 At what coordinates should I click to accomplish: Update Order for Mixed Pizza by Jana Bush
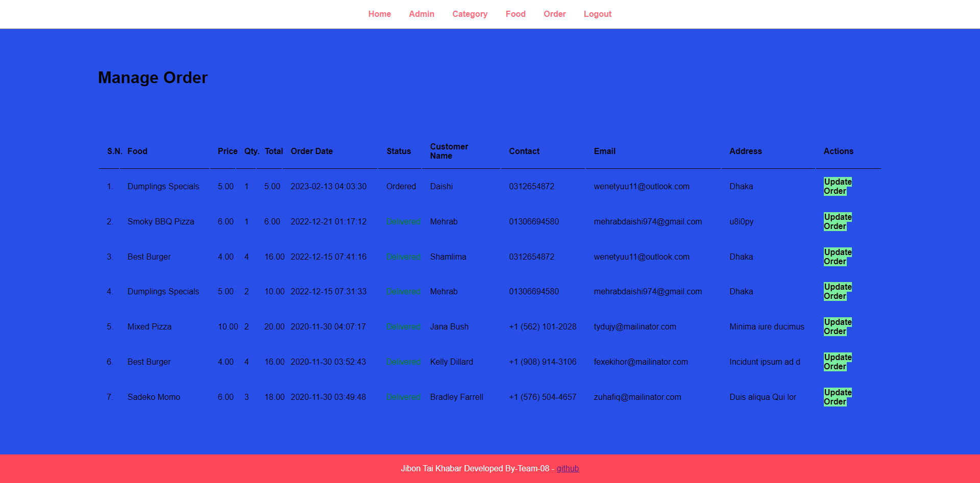pos(837,326)
